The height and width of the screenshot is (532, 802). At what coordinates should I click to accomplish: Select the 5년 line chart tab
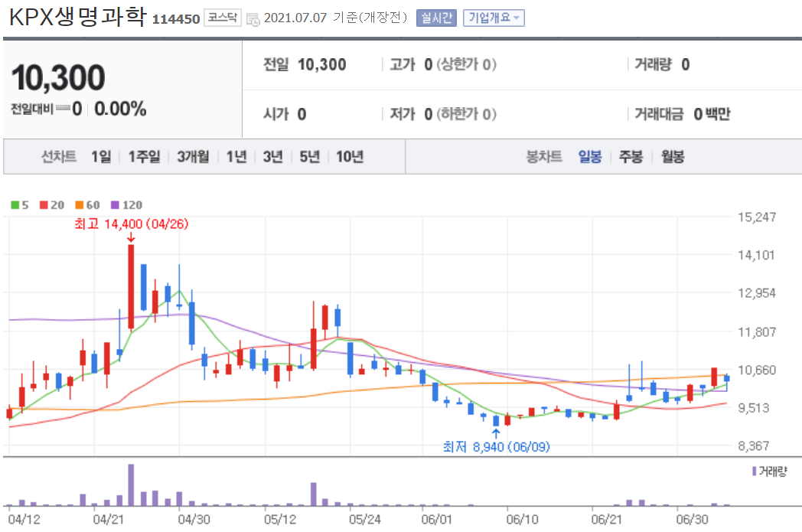(309, 156)
